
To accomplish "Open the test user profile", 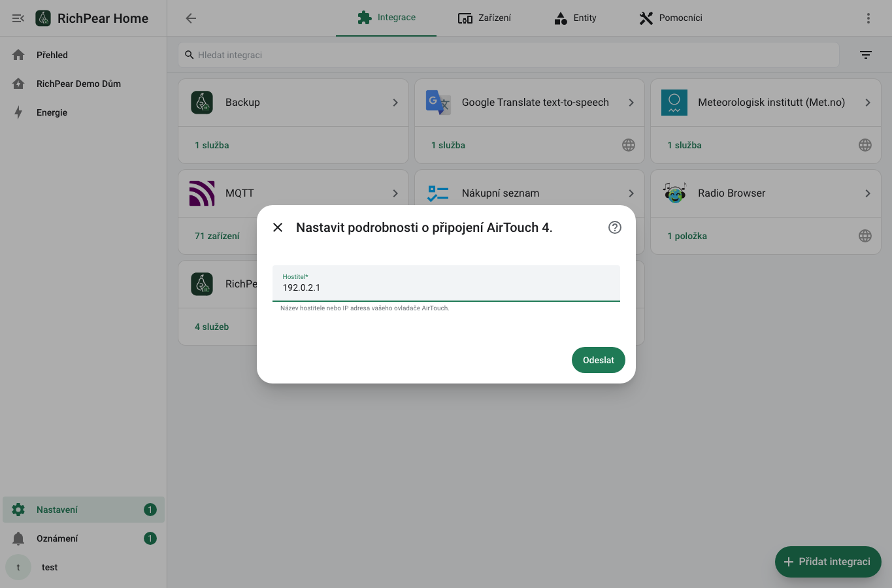I will click(x=84, y=567).
